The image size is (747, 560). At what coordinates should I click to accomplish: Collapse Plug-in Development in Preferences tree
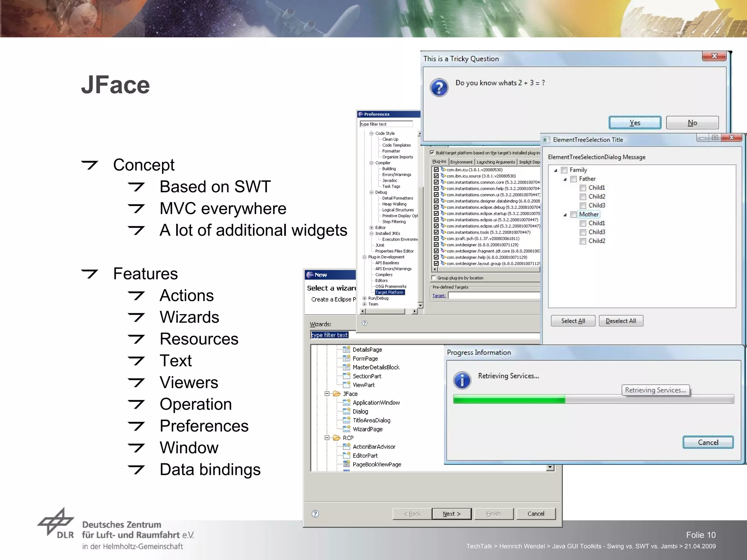364,257
